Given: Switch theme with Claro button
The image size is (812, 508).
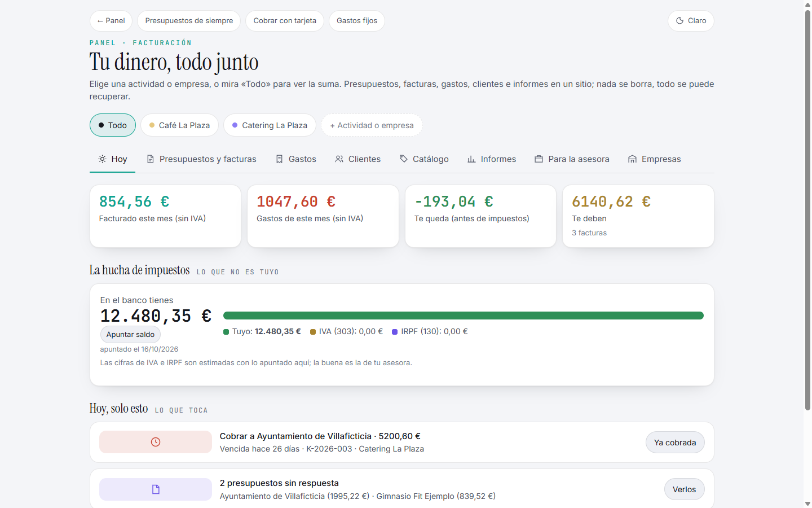Looking at the screenshot, I should click(691, 21).
